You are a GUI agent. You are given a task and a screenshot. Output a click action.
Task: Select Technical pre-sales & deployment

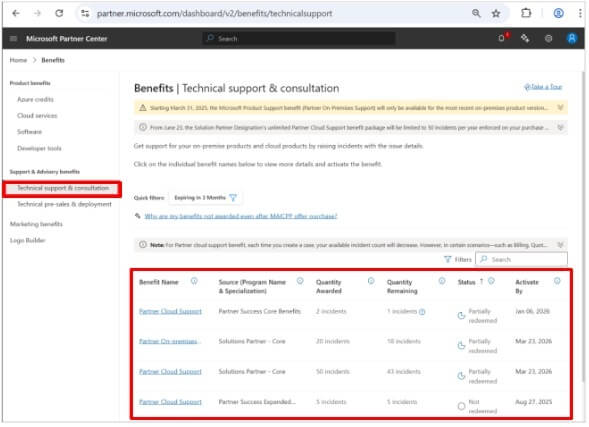[64, 204]
